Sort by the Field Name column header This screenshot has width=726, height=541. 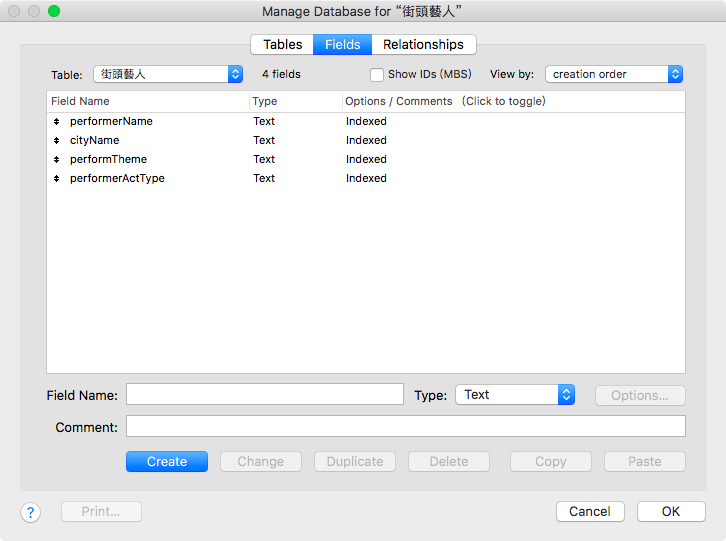coord(148,101)
